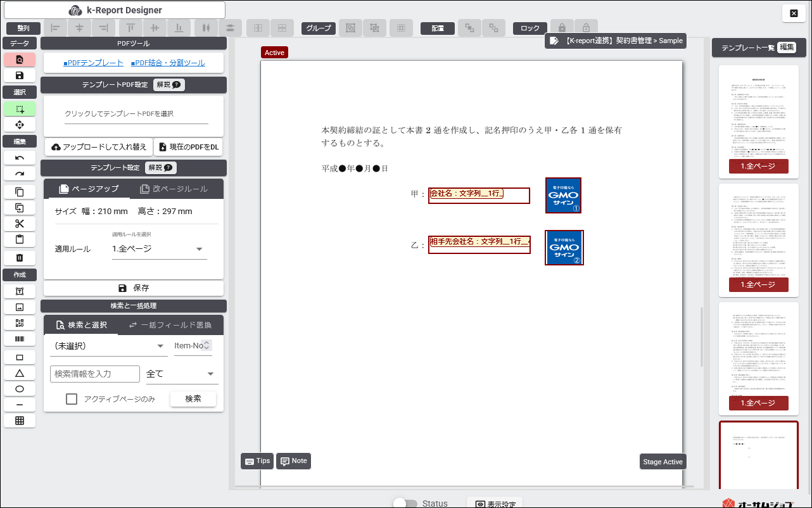812x508 pixels.
Task: Click the scissors cut icon
Action: pyautogui.click(x=20, y=224)
